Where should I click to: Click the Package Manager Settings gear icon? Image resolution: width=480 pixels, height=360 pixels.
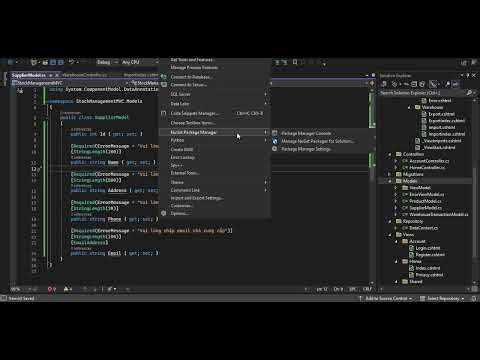[x=275, y=149]
